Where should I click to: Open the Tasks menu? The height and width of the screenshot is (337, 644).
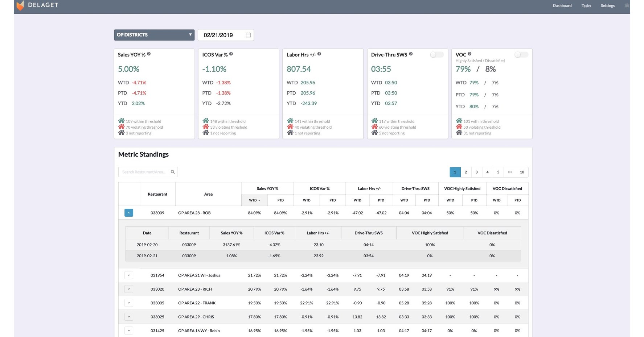pyautogui.click(x=586, y=6)
